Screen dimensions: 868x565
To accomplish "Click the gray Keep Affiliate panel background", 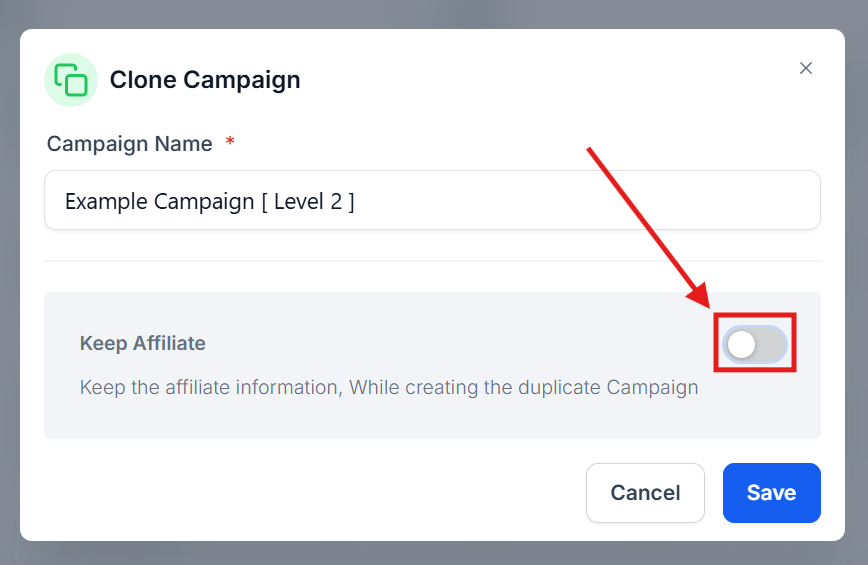I will pyautogui.click(x=432, y=421).
